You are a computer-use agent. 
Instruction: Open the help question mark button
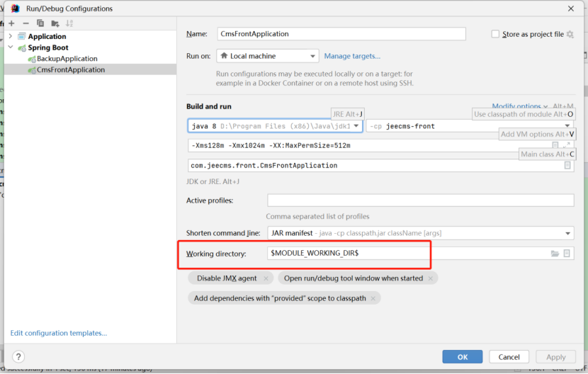pos(19,357)
